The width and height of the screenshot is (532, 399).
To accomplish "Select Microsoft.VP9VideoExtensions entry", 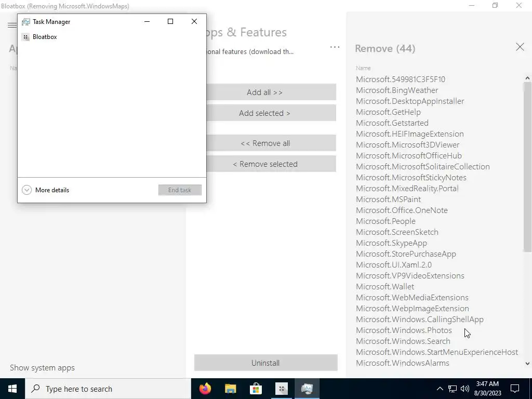I will point(410,275).
